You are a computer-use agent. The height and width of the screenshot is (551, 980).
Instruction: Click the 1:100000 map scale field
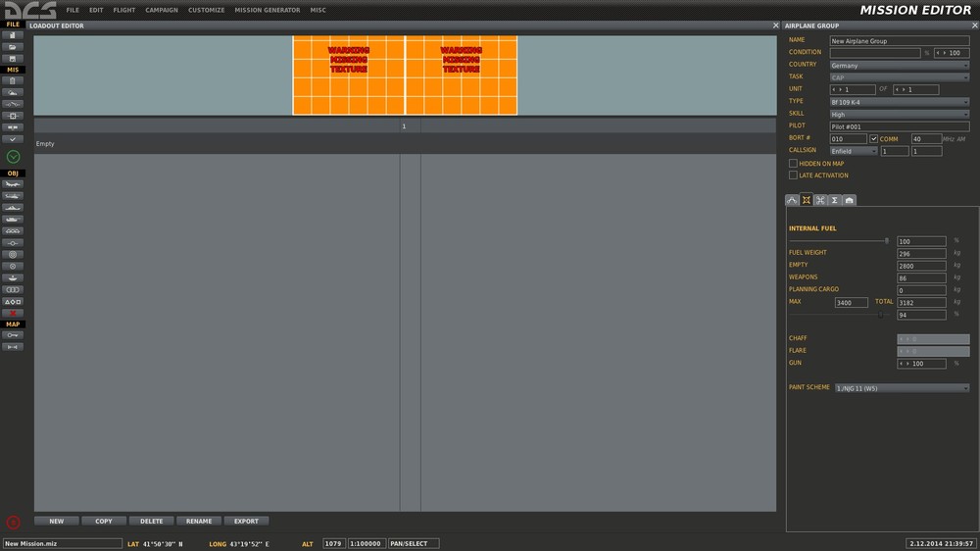[x=366, y=543]
